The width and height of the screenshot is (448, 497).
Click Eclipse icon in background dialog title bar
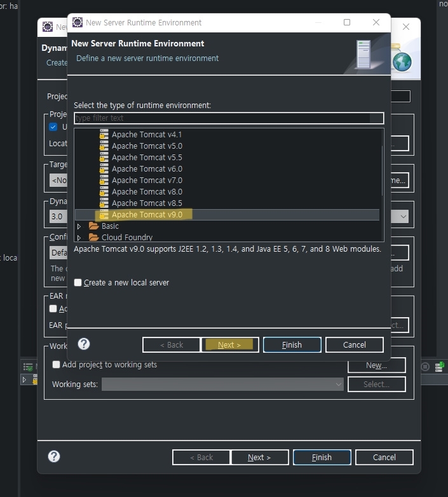tap(48, 27)
